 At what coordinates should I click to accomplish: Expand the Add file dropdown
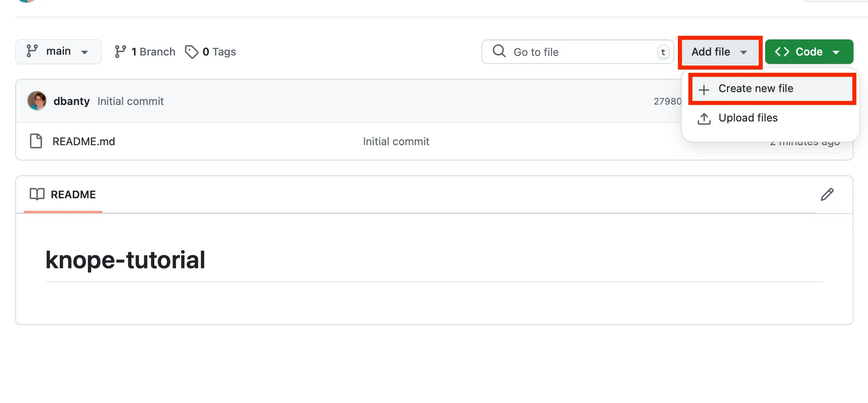click(719, 51)
